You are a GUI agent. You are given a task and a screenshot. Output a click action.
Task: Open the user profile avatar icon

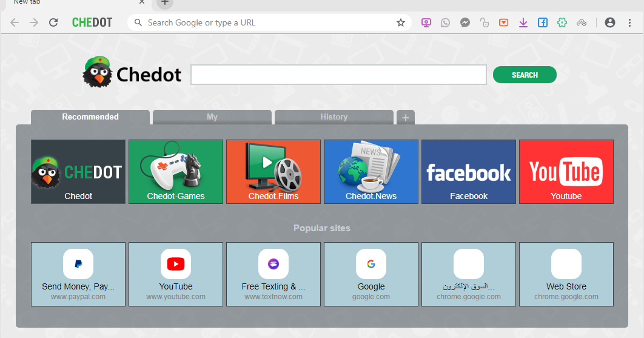click(x=610, y=22)
